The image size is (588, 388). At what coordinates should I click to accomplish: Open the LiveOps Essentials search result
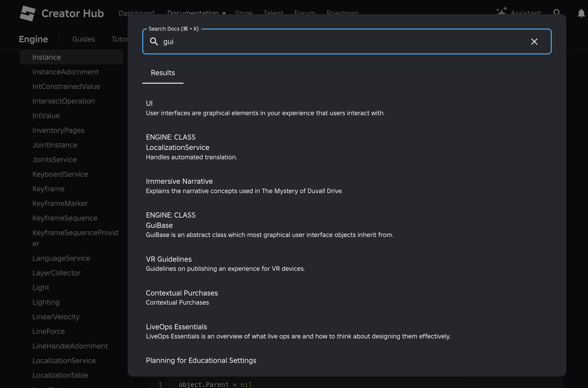298,331
